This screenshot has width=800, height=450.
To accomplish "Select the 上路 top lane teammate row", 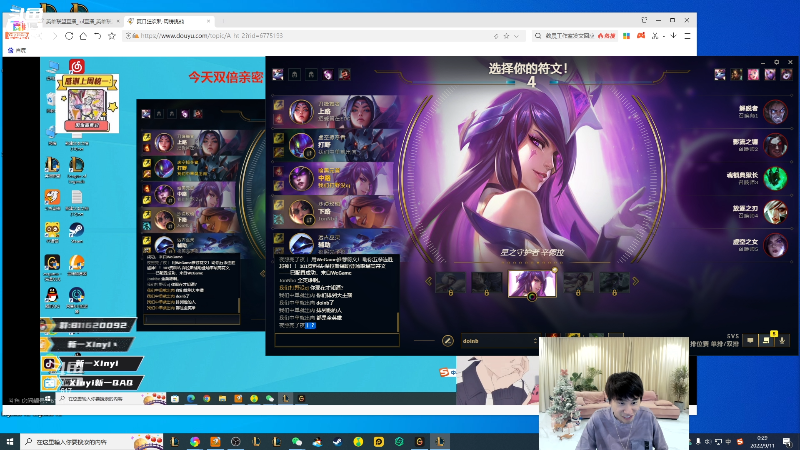I will 335,111.
